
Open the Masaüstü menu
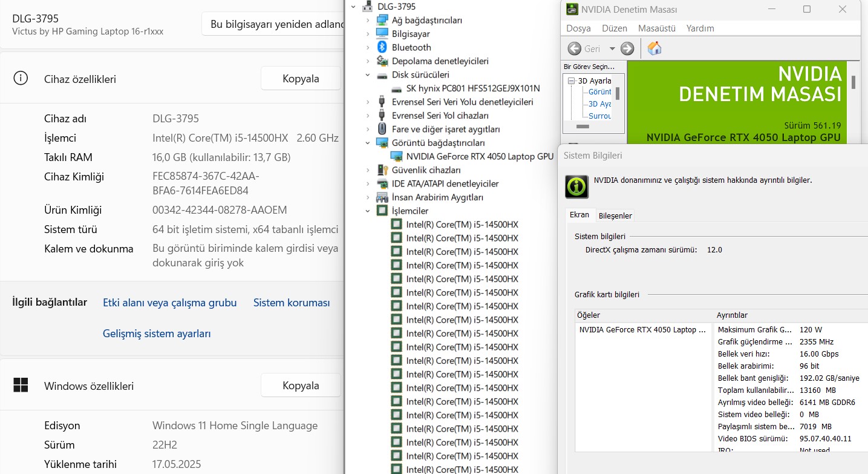pos(657,28)
